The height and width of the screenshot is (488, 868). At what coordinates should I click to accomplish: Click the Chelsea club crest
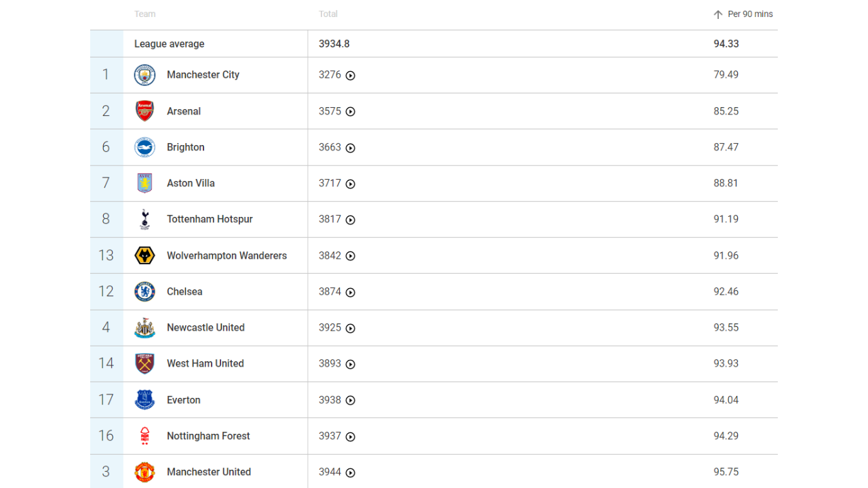click(x=144, y=291)
